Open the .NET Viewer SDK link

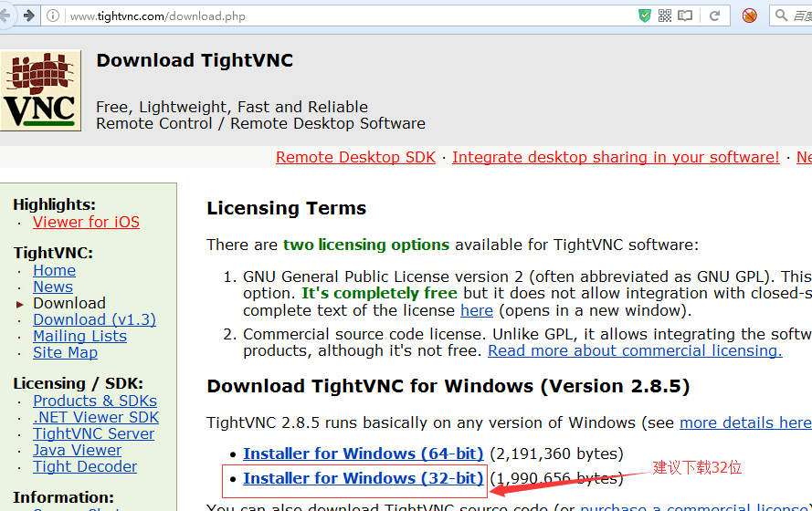96,417
